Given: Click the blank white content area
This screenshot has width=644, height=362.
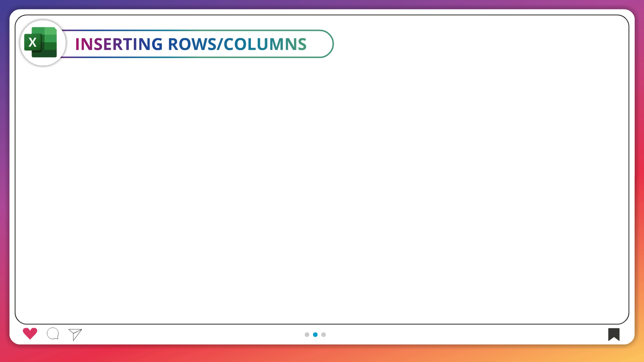Looking at the screenshot, I should click(322, 188).
